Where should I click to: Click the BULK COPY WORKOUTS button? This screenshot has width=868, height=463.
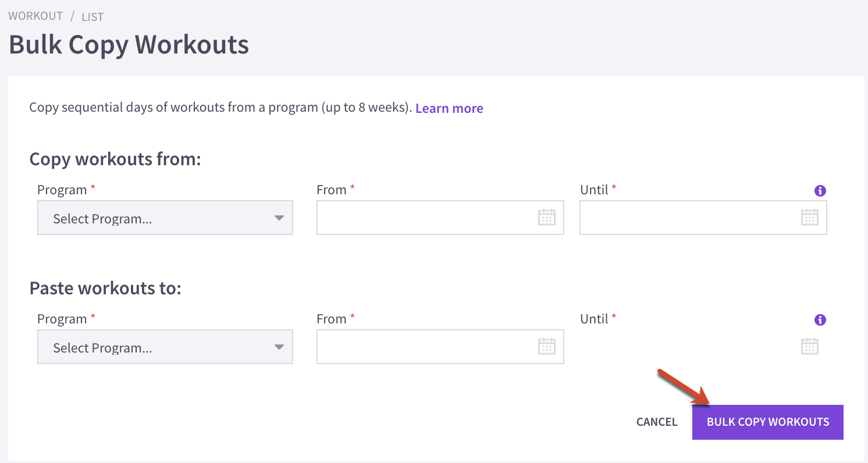click(768, 422)
